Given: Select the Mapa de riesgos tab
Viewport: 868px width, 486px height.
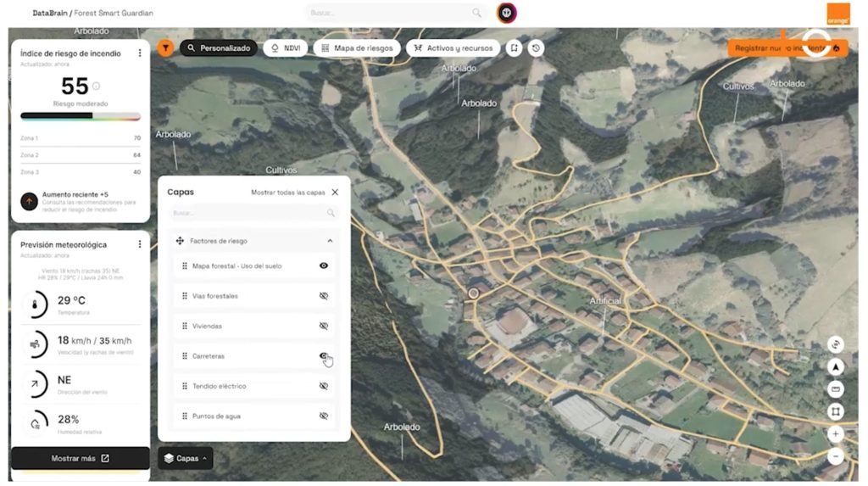Looking at the screenshot, I should pyautogui.click(x=357, y=48).
